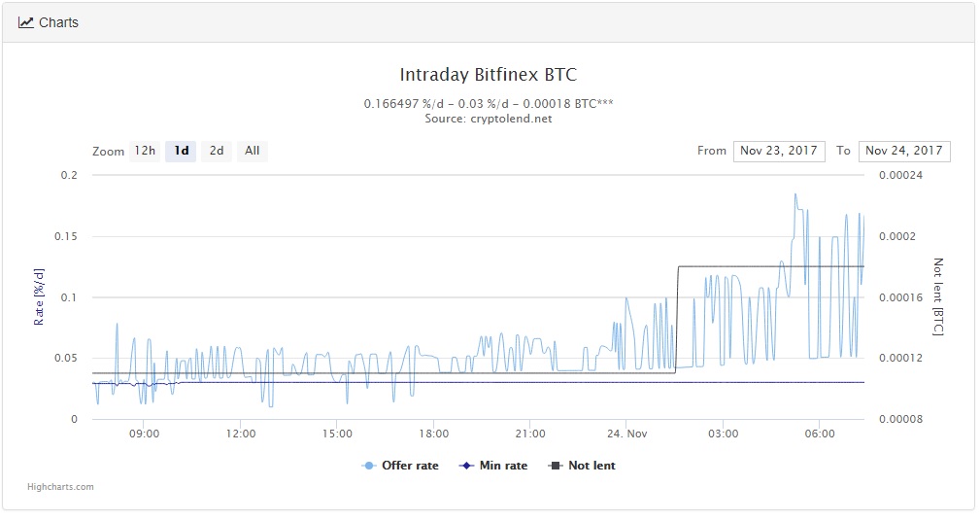Viewport: 980px width, 521px height.
Task: Toggle the Offer rate legend marker
Action: pos(369,466)
